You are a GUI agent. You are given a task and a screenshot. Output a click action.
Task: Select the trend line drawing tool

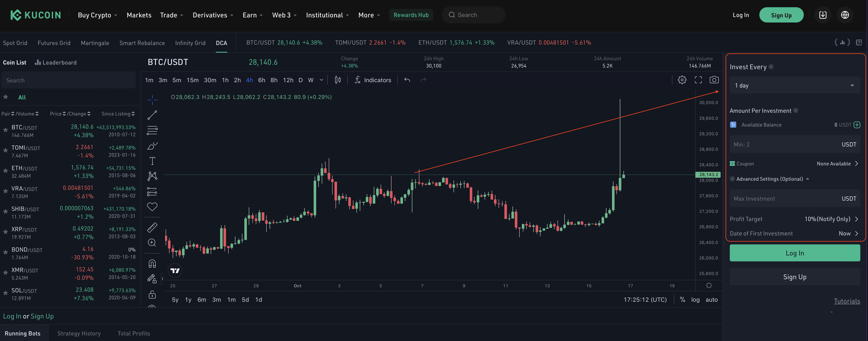pos(152,115)
